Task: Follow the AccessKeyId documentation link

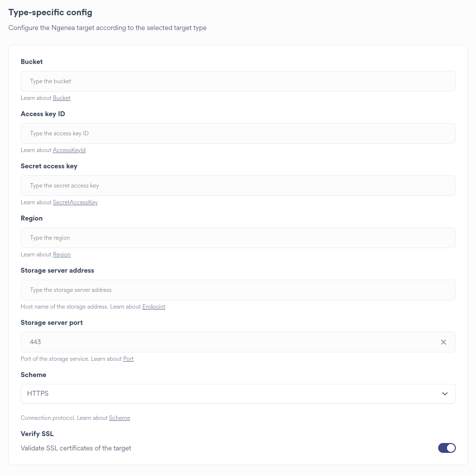Action: tap(69, 150)
